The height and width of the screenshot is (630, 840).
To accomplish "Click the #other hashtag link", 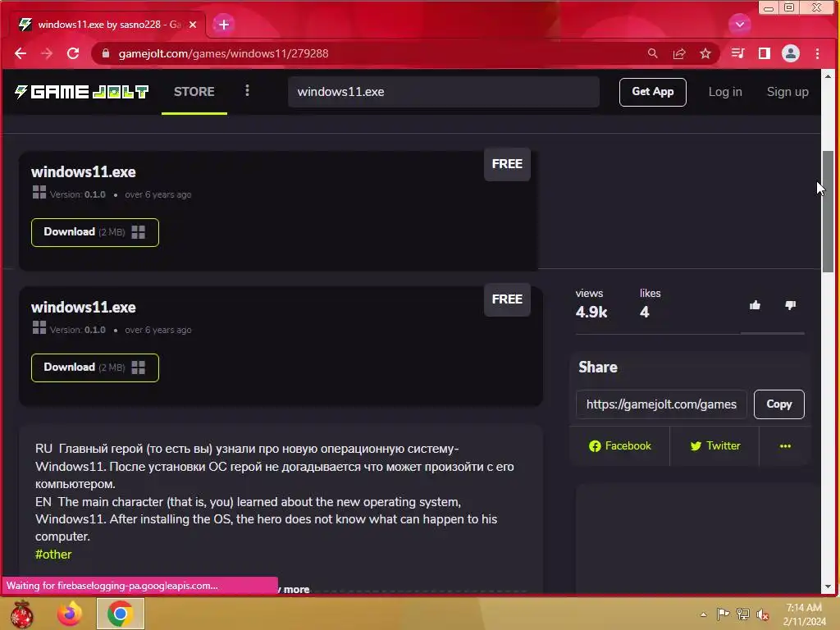I will (53, 555).
